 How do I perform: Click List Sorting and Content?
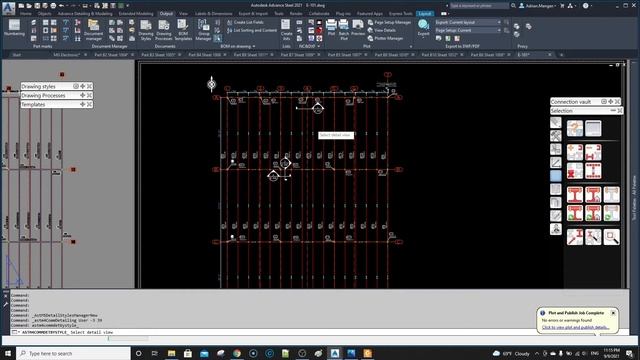click(251, 30)
